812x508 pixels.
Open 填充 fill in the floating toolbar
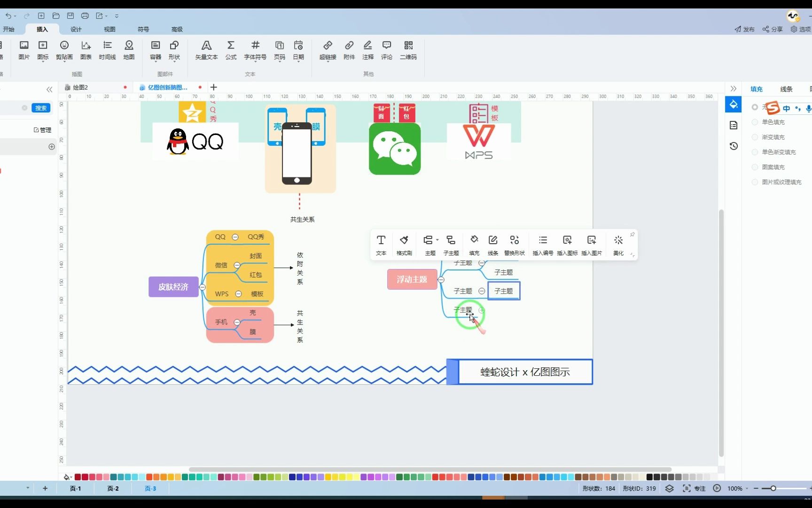pyautogui.click(x=474, y=245)
